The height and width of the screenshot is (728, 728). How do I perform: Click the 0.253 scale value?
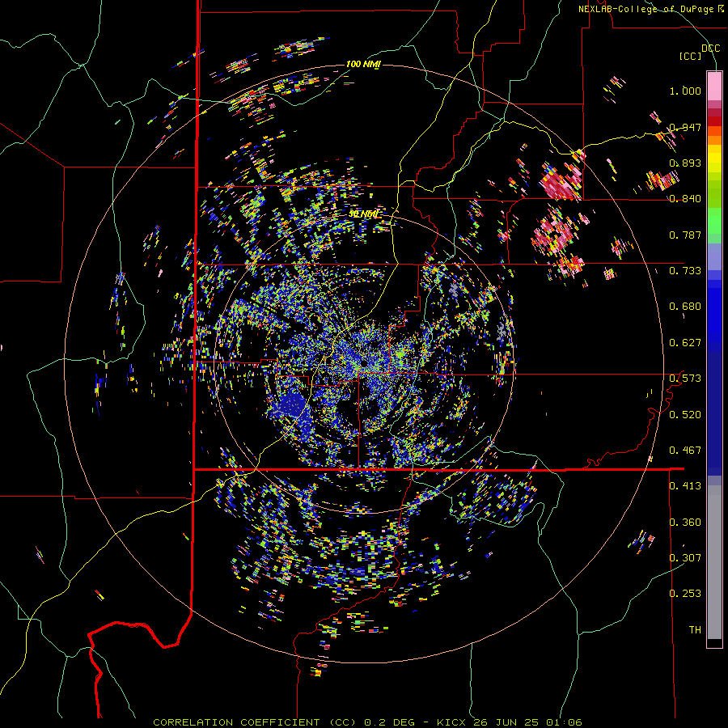[685, 594]
